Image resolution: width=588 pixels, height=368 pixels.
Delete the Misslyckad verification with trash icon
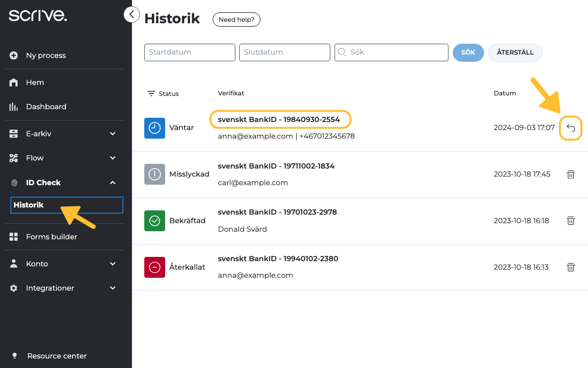tap(570, 174)
